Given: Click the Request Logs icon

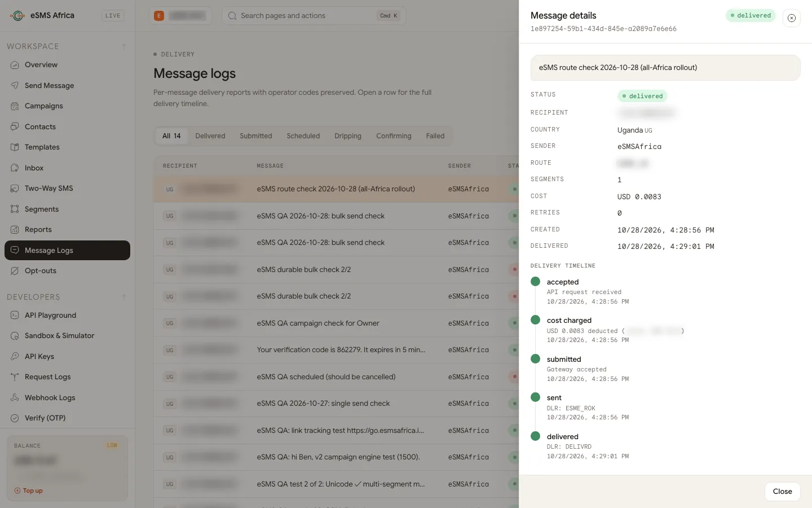Looking at the screenshot, I should [x=15, y=377].
